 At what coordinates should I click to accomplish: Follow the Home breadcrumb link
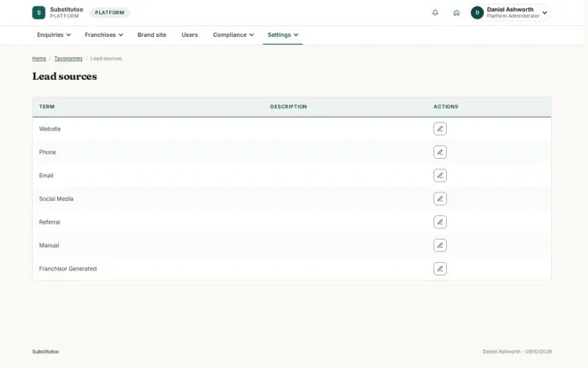[39, 59]
